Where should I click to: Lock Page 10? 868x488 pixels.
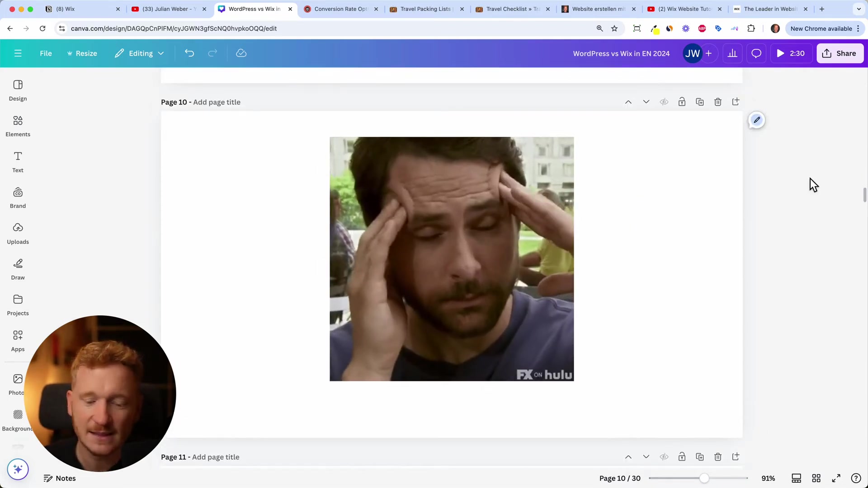(x=682, y=102)
